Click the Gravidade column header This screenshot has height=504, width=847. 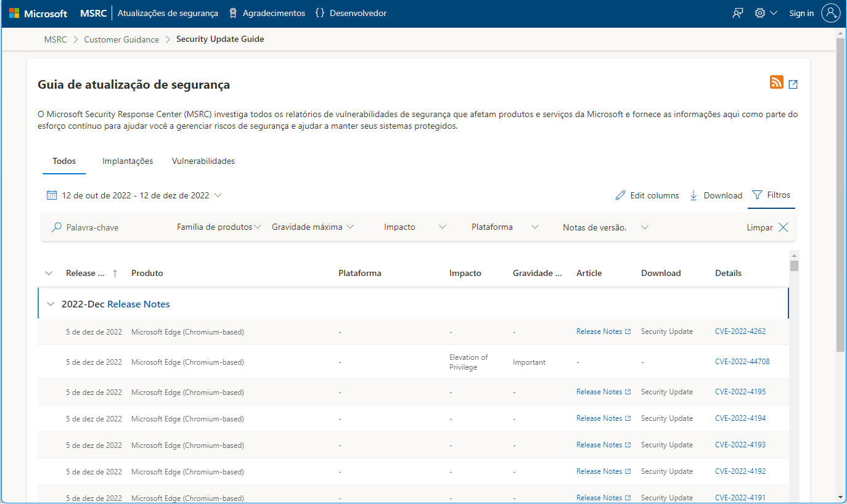coord(538,274)
